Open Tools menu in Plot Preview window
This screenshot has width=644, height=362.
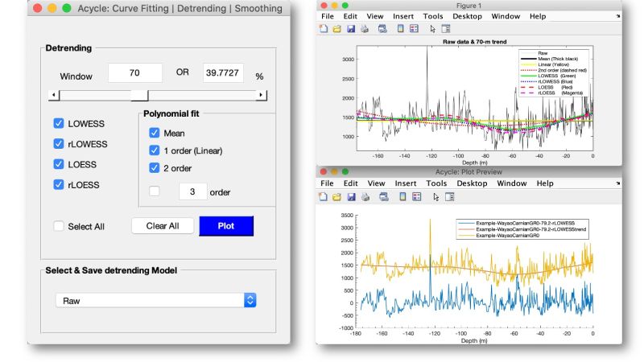point(436,183)
